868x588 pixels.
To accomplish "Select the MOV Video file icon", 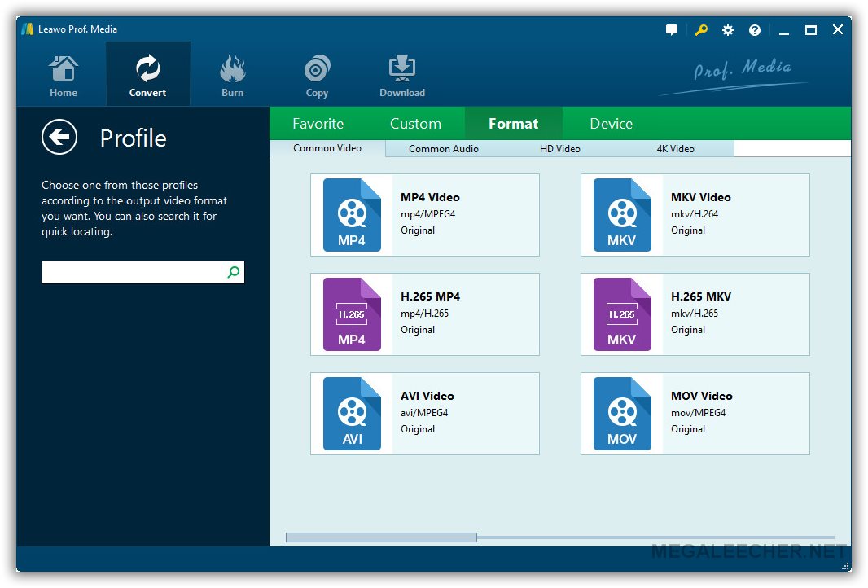I will (x=622, y=414).
